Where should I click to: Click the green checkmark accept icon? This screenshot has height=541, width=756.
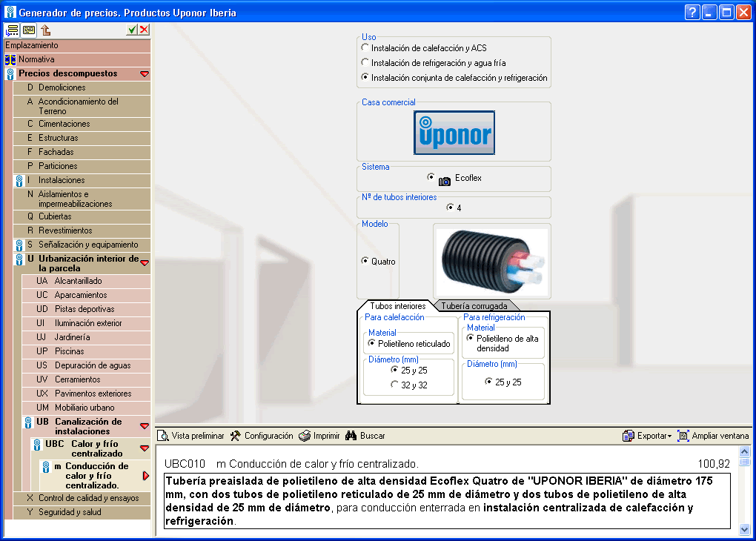131,30
